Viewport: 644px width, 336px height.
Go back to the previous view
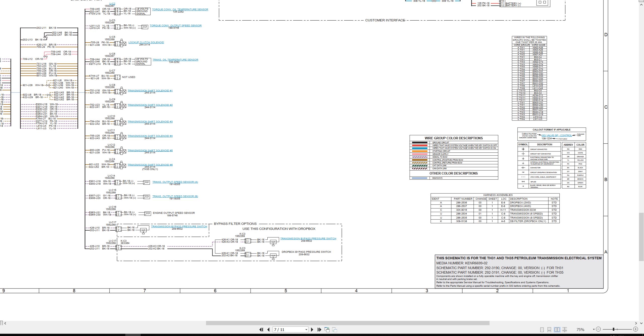point(327,329)
